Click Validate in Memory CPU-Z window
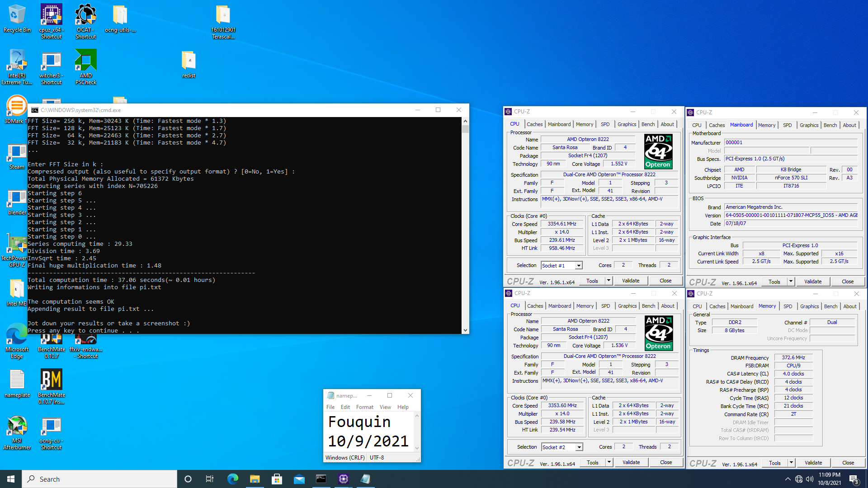 coord(813,463)
